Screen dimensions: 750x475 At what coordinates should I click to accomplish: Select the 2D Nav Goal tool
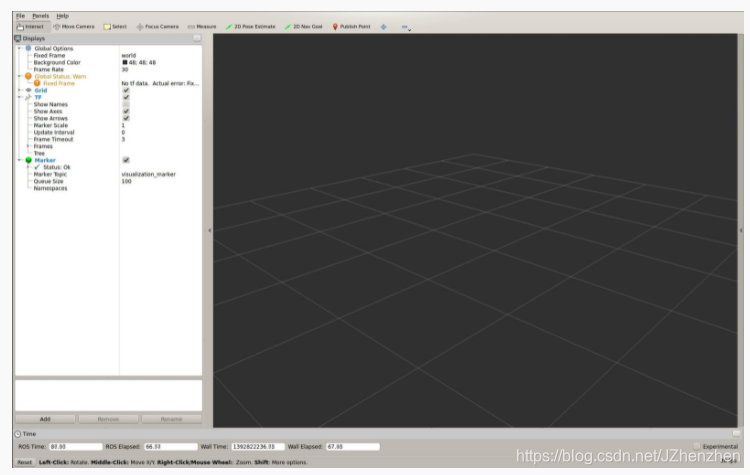point(303,27)
